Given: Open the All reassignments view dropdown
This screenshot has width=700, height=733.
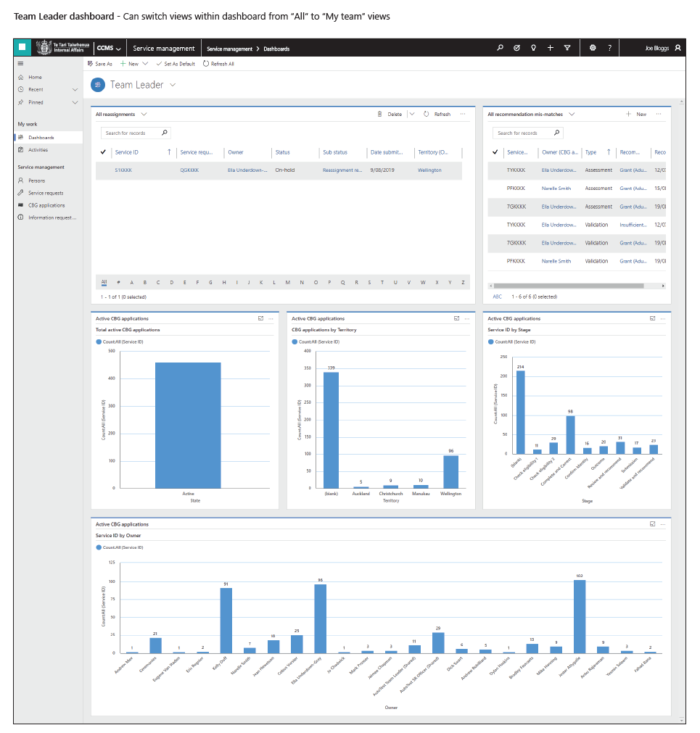Looking at the screenshot, I should [144, 114].
